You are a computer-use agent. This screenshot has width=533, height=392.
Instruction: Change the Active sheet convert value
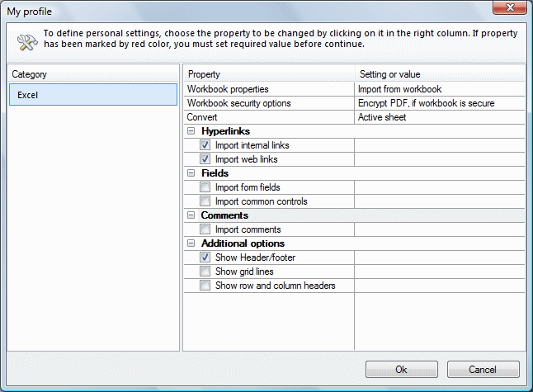point(440,117)
